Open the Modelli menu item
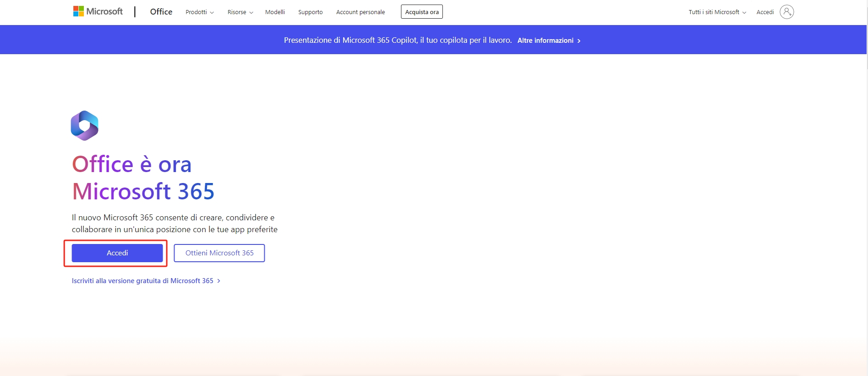The height and width of the screenshot is (376, 868). point(275,12)
